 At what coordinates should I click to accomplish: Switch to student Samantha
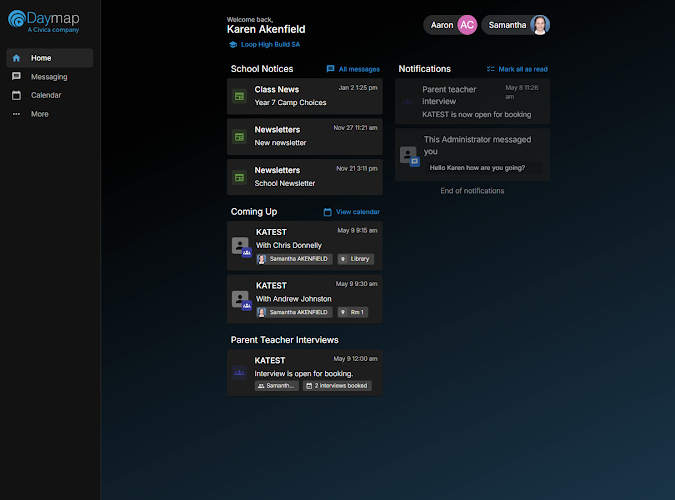click(x=516, y=25)
